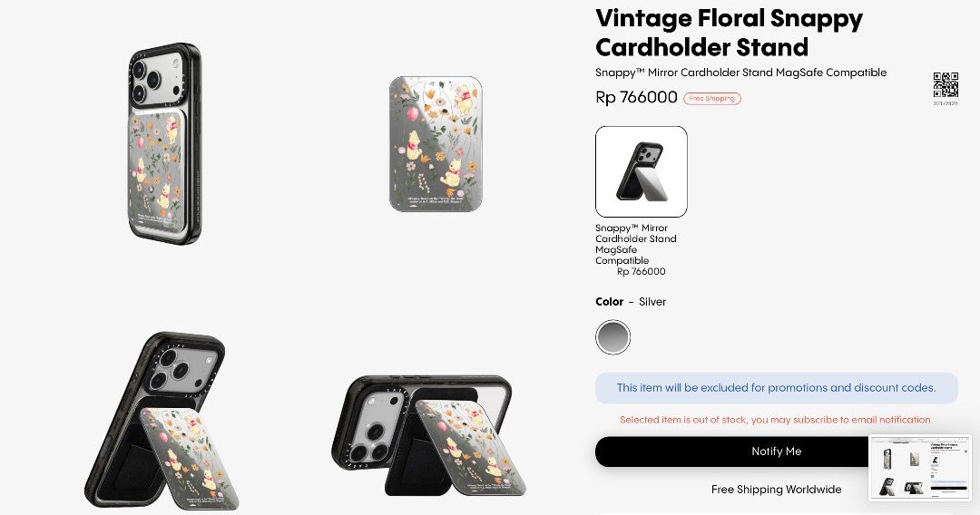The image size is (980, 515).
Task: Click the out of stock email notification message
Action: [x=776, y=420]
